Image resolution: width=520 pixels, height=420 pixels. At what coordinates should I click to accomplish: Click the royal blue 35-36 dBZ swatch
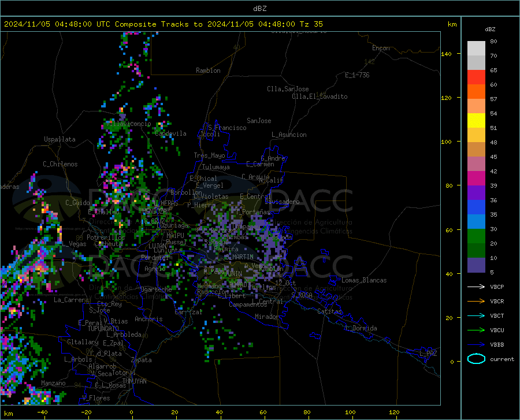click(x=476, y=207)
